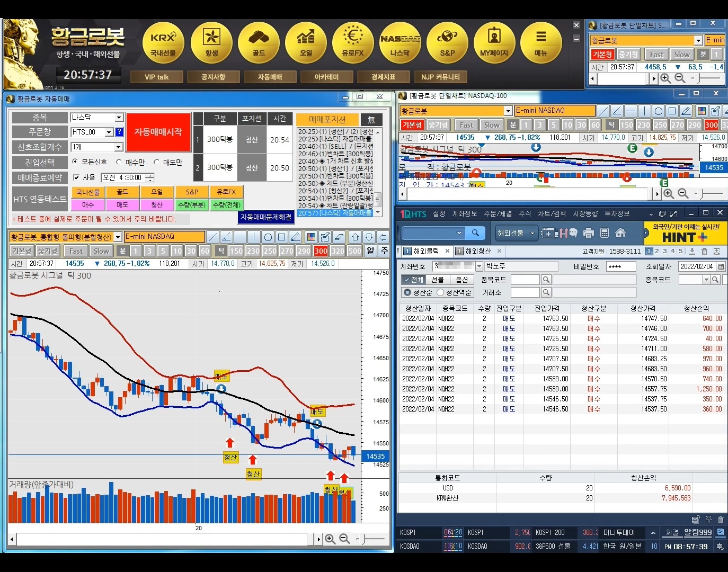Click horizontal scrollbar under main chart
Screen dimensions: 728x572
pos(166,539)
